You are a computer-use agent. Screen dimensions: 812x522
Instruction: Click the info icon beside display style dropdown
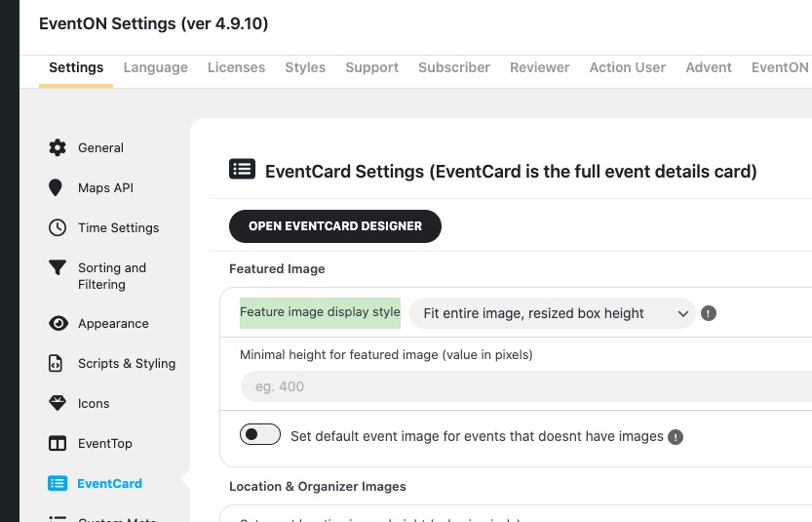tap(709, 313)
